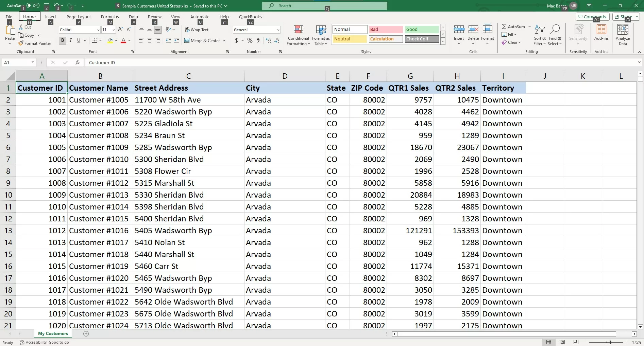Apply the Percent Style format
The height and width of the screenshot is (346, 644).
[x=250, y=41]
